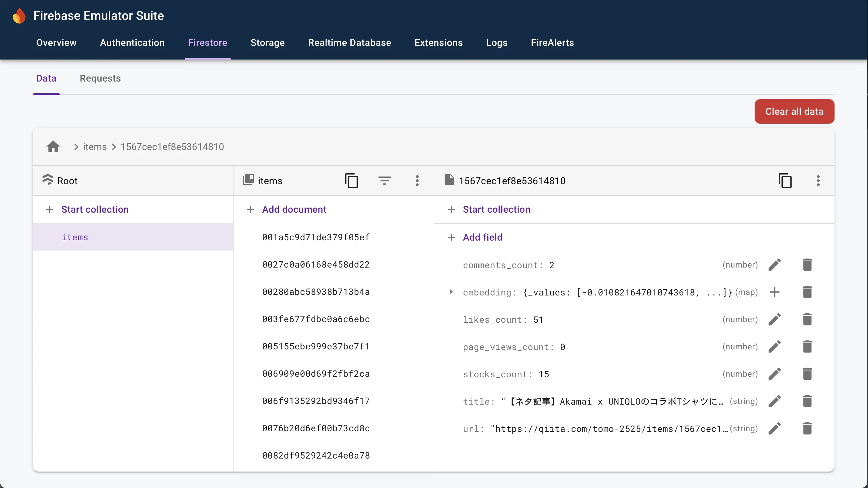Edit the stocks_count field
This screenshot has height=488, width=868.
tap(774, 374)
